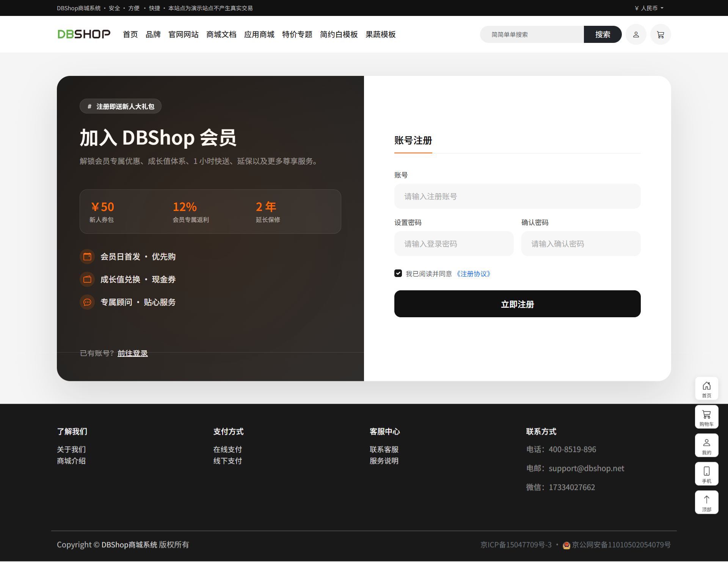This screenshot has width=728, height=562.
Task: Click the user account icon in header
Action: pos(636,35)
